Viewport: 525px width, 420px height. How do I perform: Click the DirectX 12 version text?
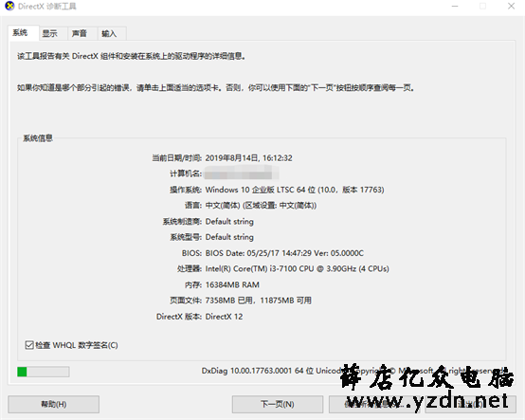coord(224,317)
